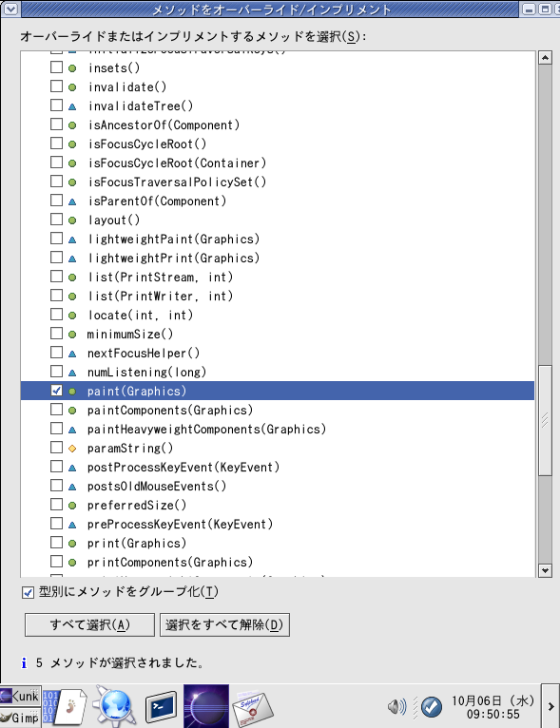Launch the web browser globe icon

(x=114, y=706)
